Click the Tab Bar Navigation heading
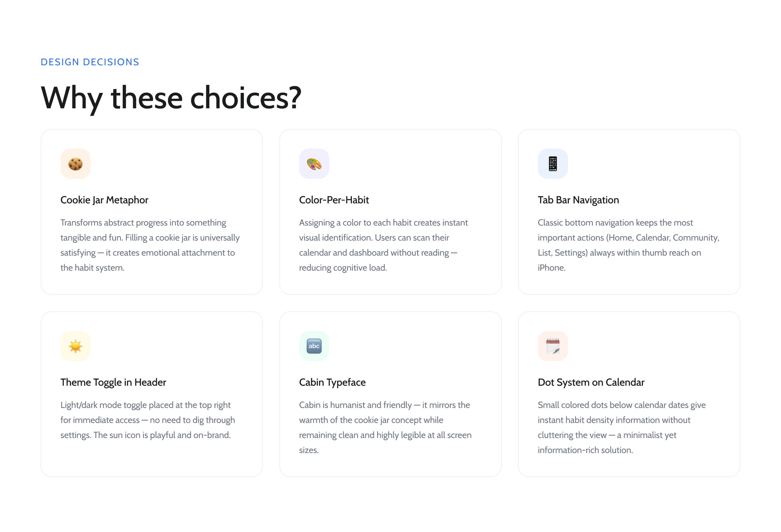Screen dimensions: 781x532 coord(578,200)
